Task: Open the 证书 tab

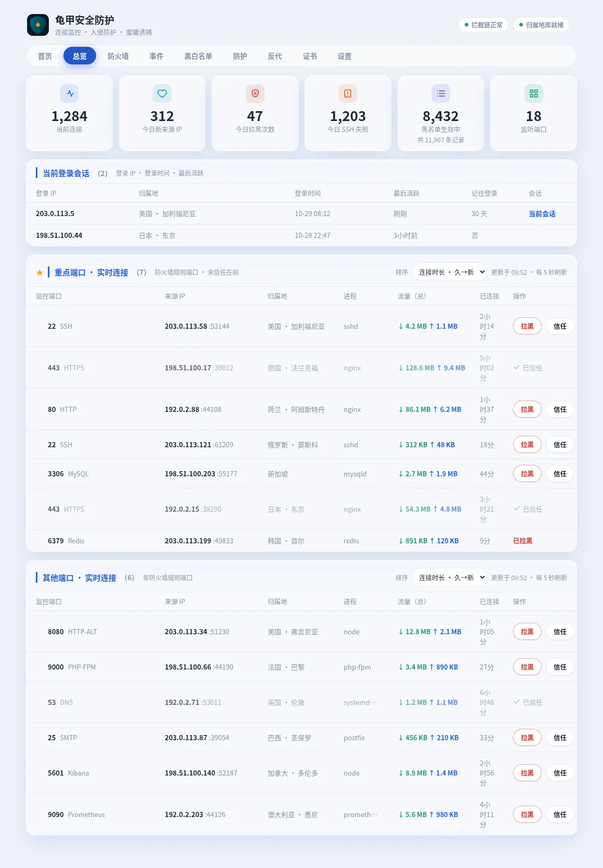Action: (x=310, y=56)
